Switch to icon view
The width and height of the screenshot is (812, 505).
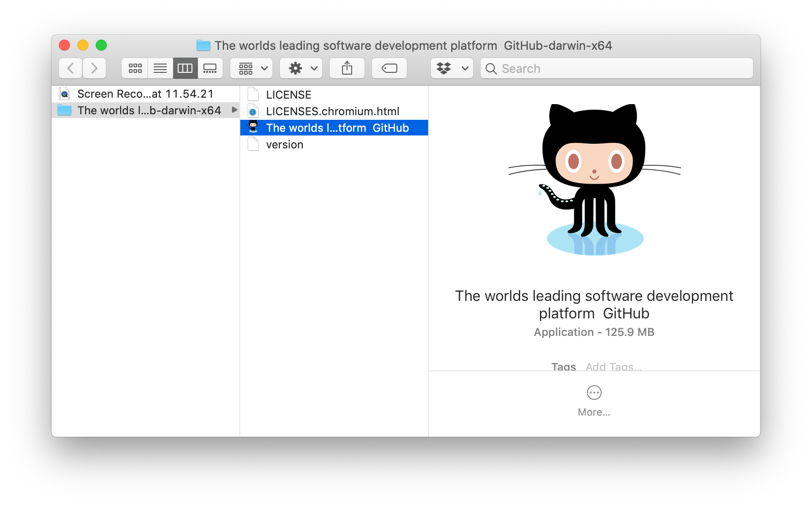[134, 68]
